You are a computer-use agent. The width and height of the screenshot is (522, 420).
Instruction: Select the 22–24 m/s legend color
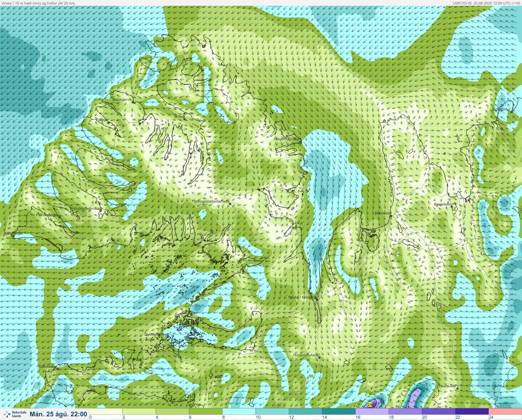(x=472, y=411)
